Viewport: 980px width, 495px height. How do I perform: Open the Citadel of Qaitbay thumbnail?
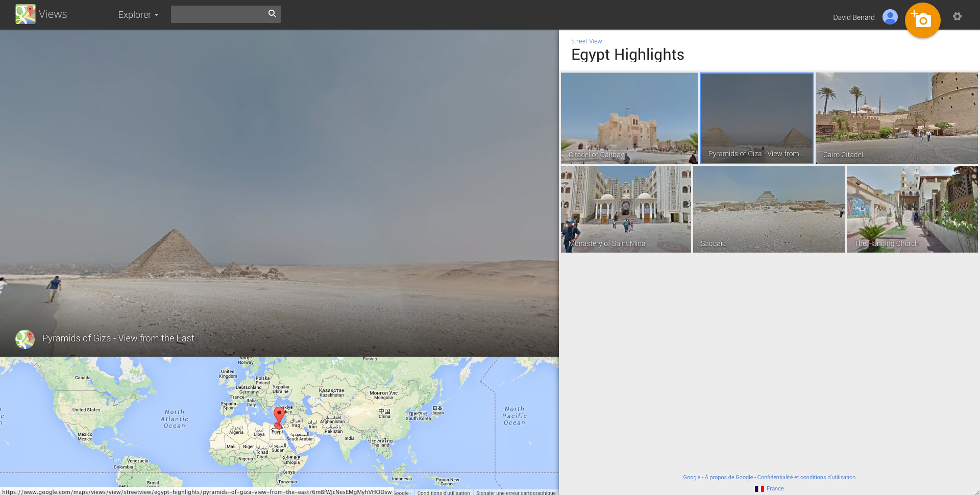click(629, 118)
